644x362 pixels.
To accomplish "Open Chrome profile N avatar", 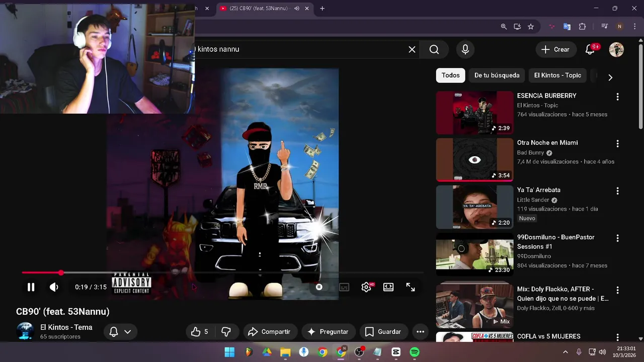I will click(620, 27).
